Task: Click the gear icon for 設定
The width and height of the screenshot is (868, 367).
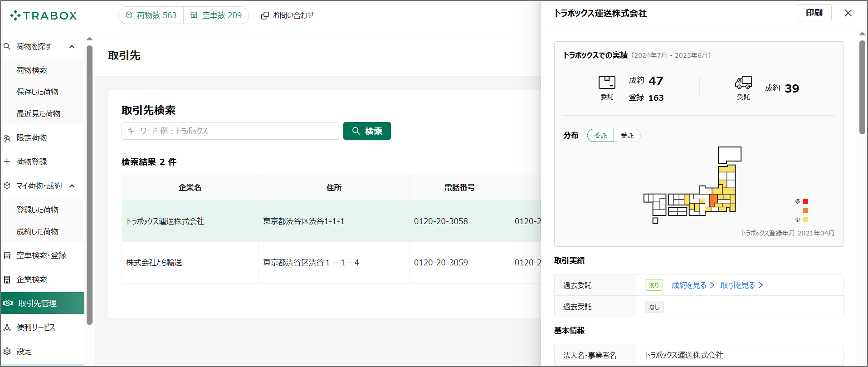Action: (7, 351)
